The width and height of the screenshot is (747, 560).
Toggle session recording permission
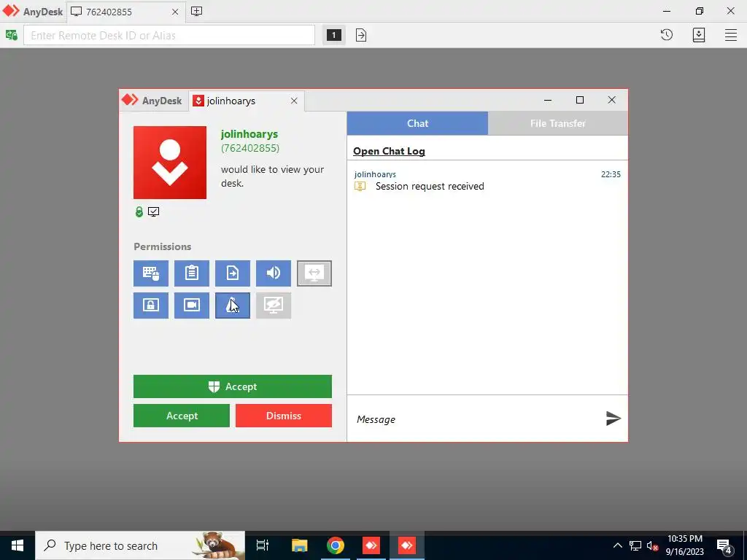point(192,306)
